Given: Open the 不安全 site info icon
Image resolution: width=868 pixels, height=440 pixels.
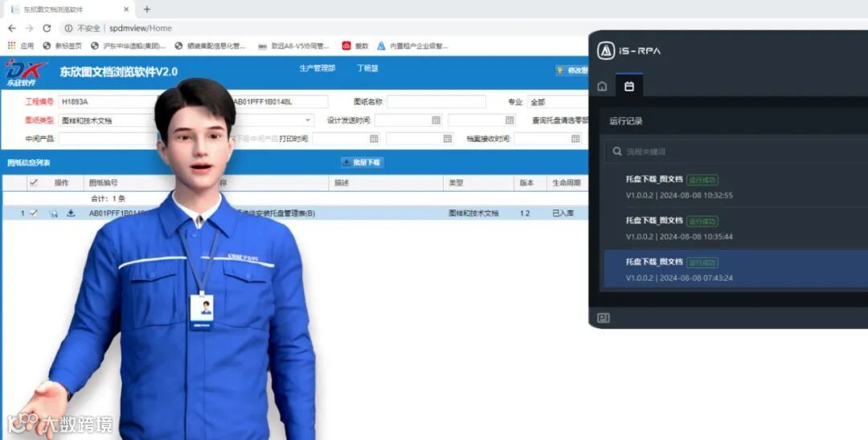Looking at the screenshot, I should coord(68,28).
